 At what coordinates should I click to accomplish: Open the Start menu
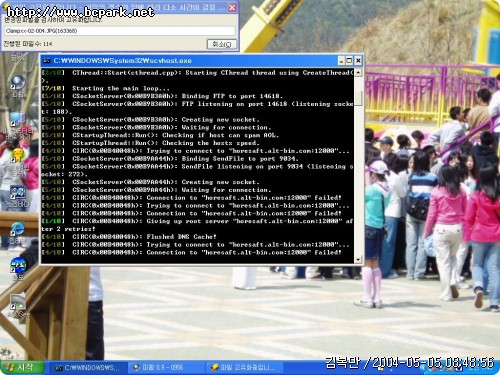(x=22, y=368)
